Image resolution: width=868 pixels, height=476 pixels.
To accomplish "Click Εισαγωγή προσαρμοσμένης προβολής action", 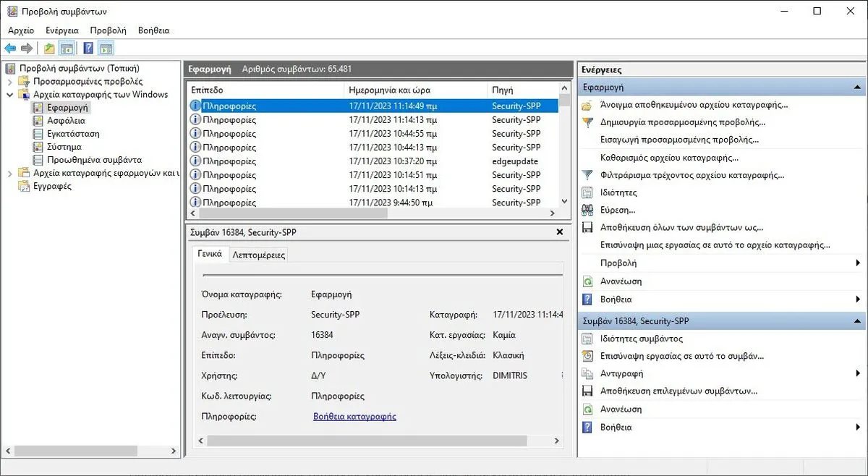I will [680, 140].
